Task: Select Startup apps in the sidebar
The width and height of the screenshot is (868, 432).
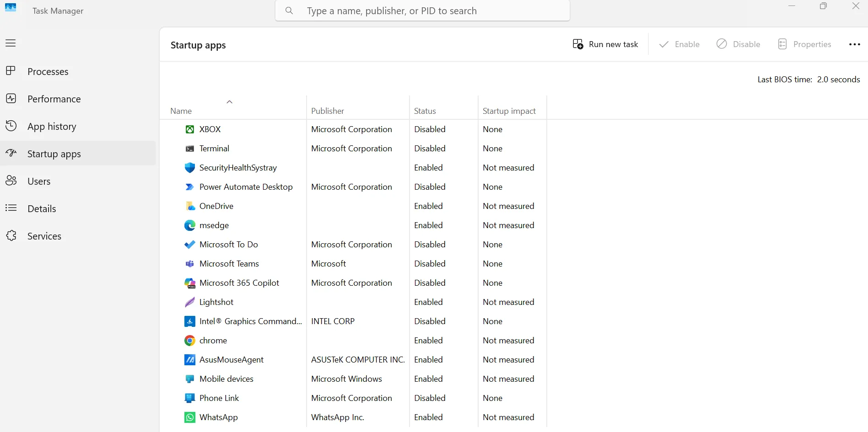Action: click(78, 154)
